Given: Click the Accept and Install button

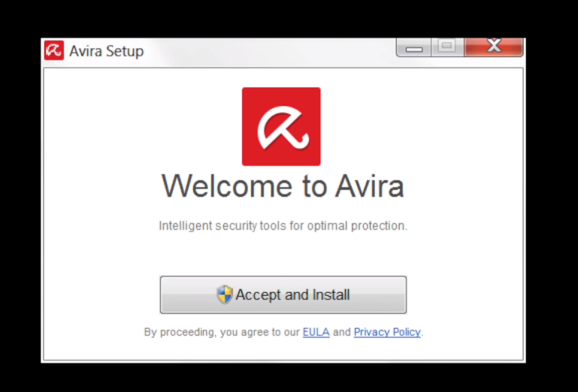Looking at the screenshot, I should tap(283, 294).
